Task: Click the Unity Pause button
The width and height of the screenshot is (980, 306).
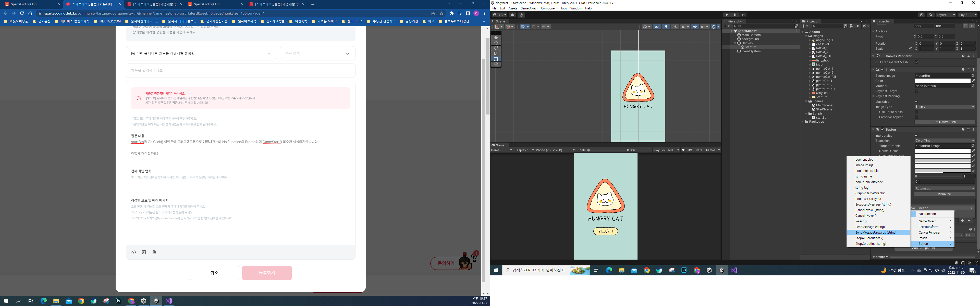Action: pyautogui.click(x=735, y=15)
